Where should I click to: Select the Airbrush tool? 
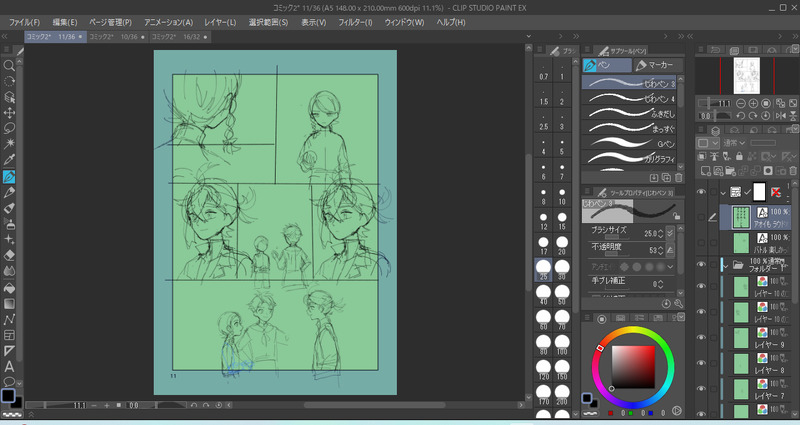tap(9, 224)
